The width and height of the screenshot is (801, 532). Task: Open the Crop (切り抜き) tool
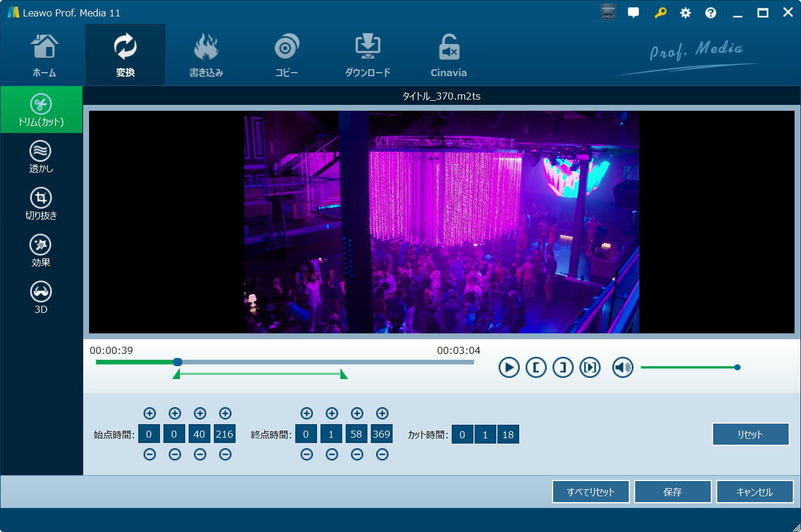coord(41,204)
